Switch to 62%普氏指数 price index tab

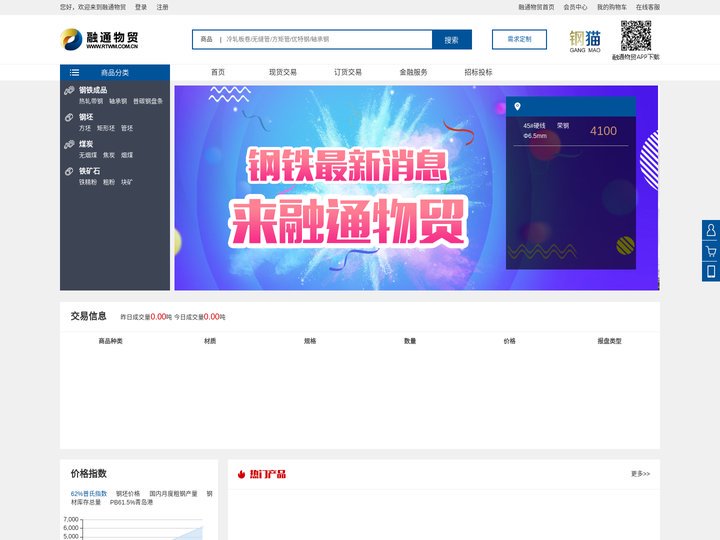tap(89, 494)
